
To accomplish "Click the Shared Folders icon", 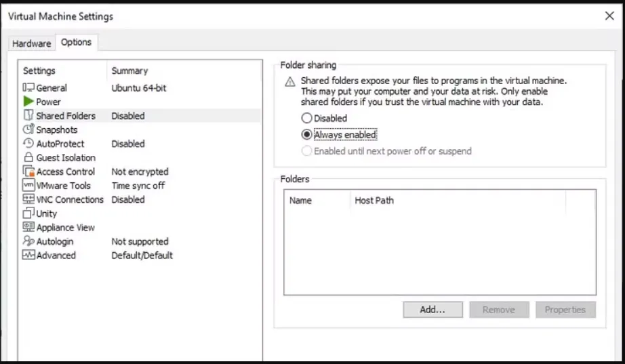I will [x=28, y=116].
